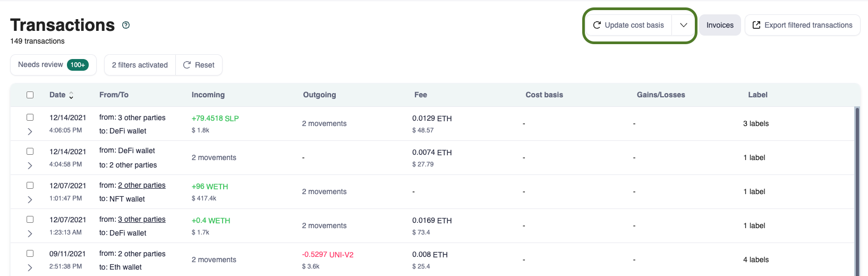Open the Update cost basis dropdown arrow
The width and height of the screenshot is (868, 276).
[x=684, y=25]
